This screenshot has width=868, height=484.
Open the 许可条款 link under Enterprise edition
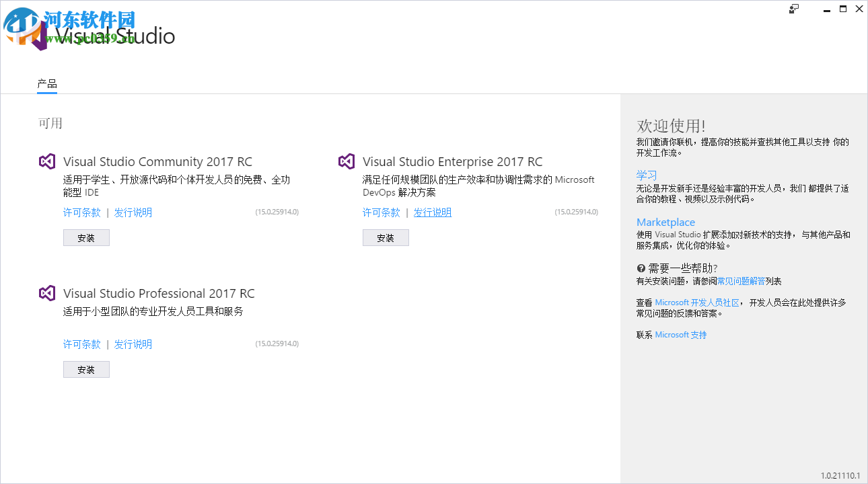click(381, 212)
